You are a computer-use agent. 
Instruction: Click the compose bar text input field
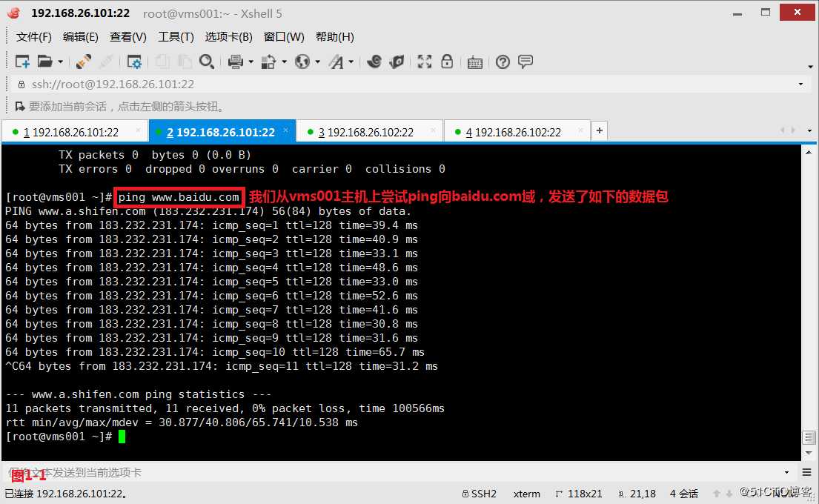[392, 473]
